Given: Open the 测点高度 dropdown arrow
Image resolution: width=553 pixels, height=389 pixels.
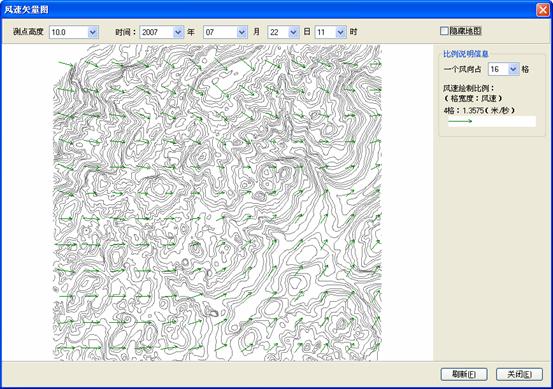Looking at the screenshot, I should pyautogui.click(x=93, y=32).
